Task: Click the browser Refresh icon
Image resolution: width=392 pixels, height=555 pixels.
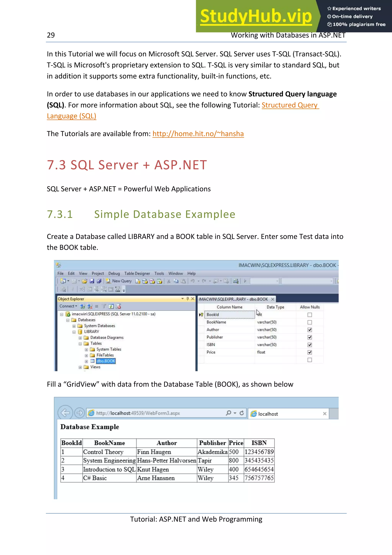Action: coord(242,413)
